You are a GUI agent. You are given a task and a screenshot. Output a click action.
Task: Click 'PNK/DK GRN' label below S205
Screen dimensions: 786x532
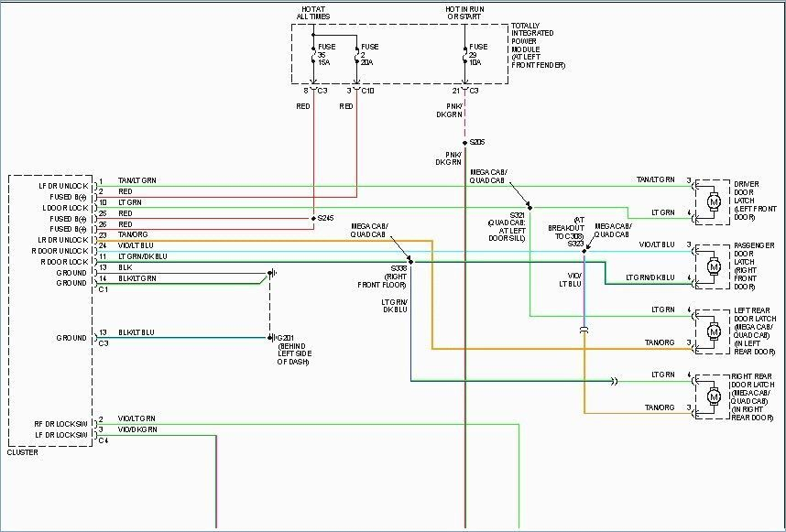[x=448, y=158]
